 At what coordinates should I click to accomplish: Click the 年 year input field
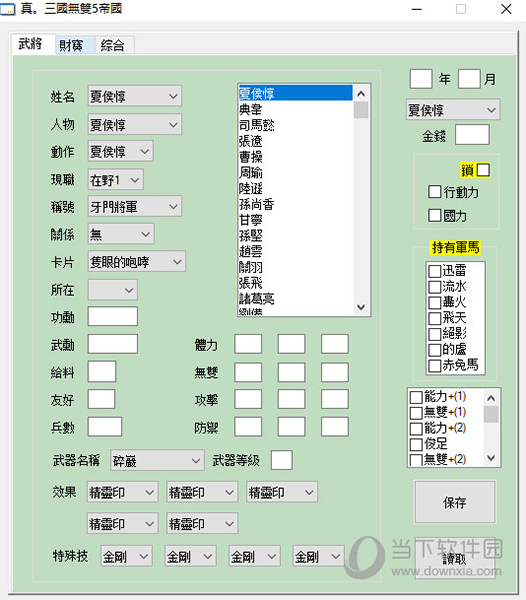(421, 78)
